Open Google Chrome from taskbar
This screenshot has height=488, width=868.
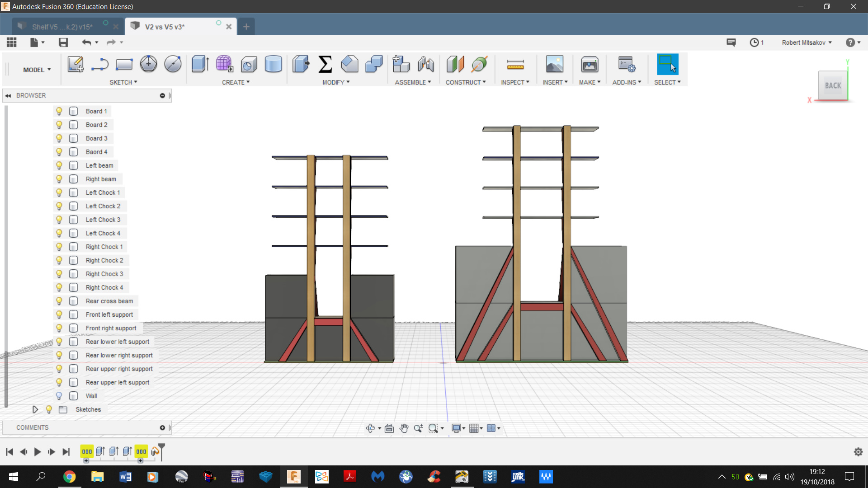point(69,477)
